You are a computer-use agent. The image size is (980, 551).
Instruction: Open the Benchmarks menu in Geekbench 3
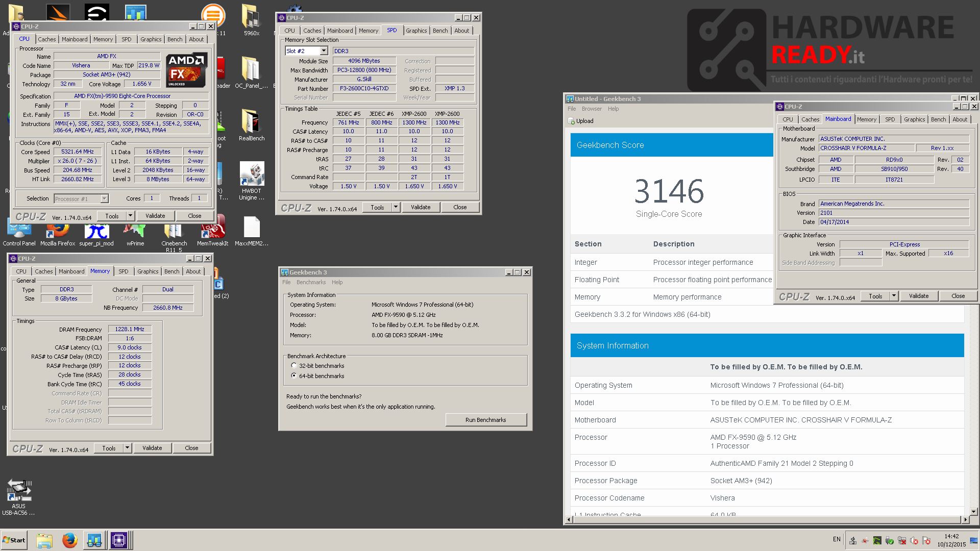[311, 282]
